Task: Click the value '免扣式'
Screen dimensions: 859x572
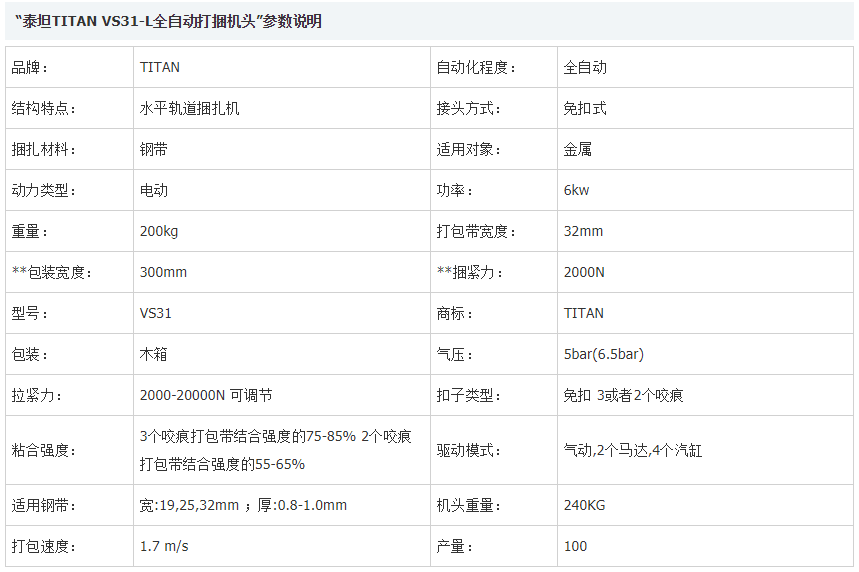Action: coord(585,108)
